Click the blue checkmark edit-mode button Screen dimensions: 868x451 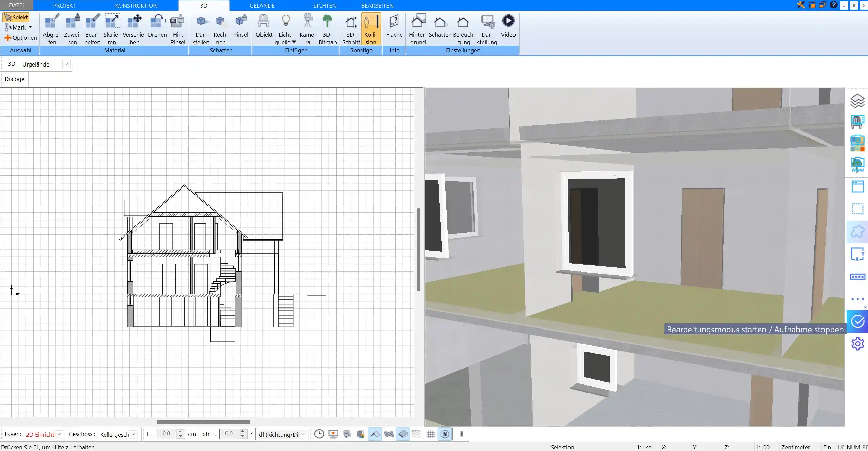point(857,321)
